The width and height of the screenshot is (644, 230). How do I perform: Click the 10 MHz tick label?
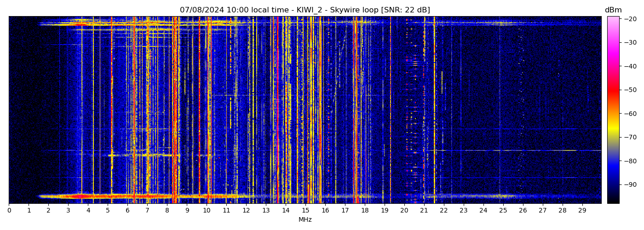pos(207,211)
